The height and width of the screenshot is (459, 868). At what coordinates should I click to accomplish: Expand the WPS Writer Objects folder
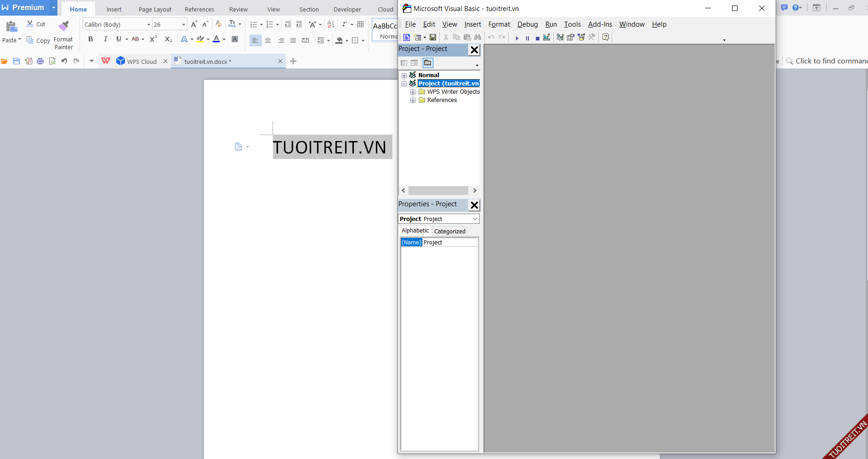point(413,92)
